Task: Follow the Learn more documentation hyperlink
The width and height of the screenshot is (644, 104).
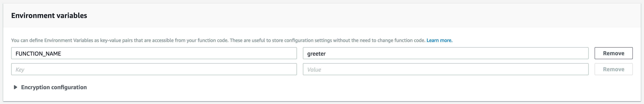Action: click(439, 40)
